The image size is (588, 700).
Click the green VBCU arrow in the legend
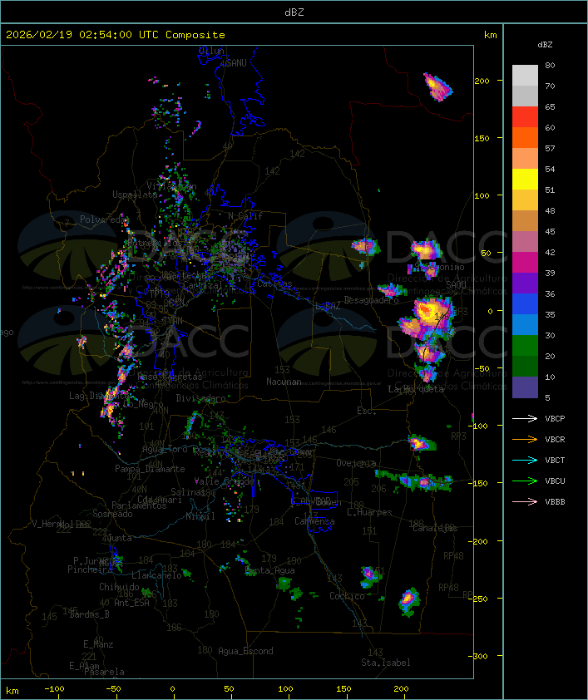525,481
